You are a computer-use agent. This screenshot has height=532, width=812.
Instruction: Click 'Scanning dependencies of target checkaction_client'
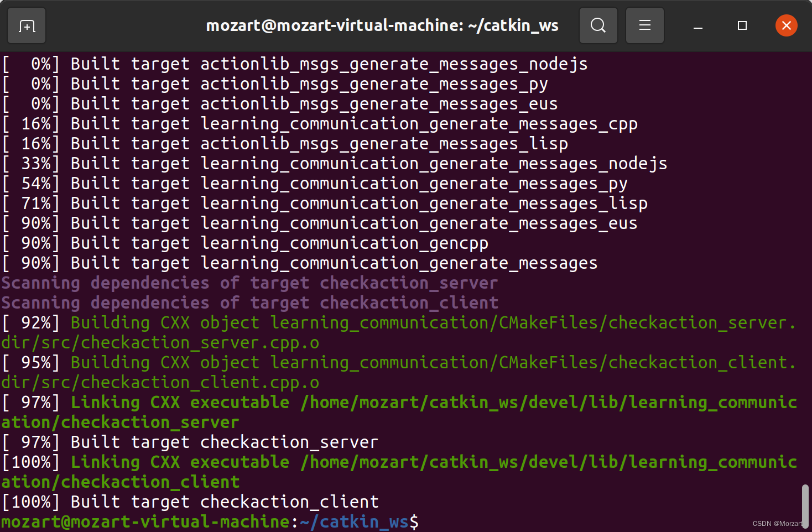click(249, 303)
